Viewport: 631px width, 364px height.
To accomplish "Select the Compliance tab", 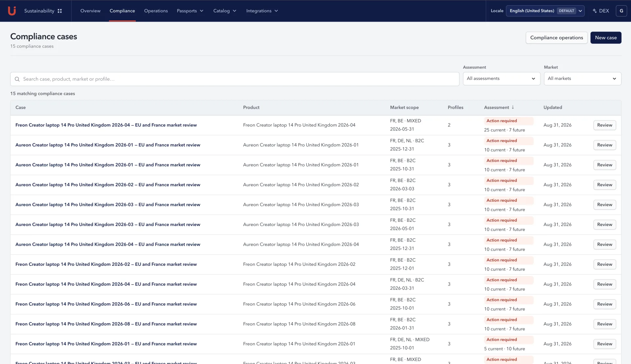I will [122, 11].
